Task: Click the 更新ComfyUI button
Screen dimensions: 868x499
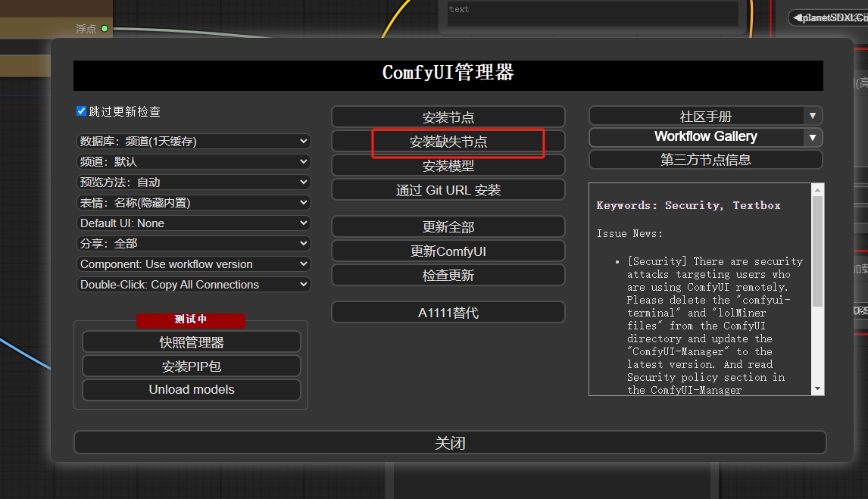Action: pyautogui.click(x=448, y=251)
